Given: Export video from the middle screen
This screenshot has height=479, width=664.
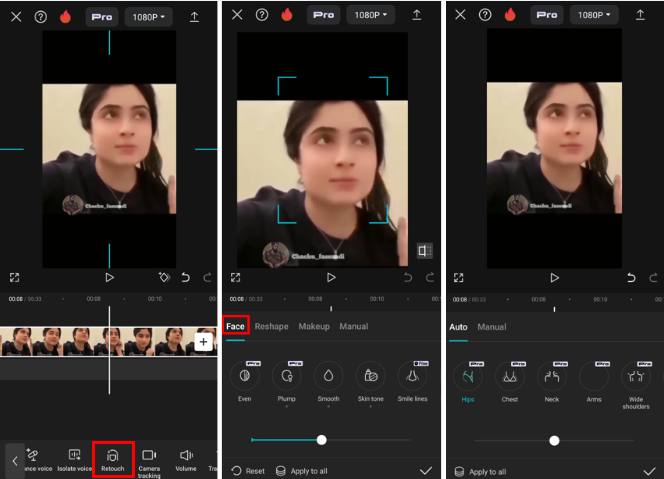Looking at the screenshot, I should coord(417,15).
